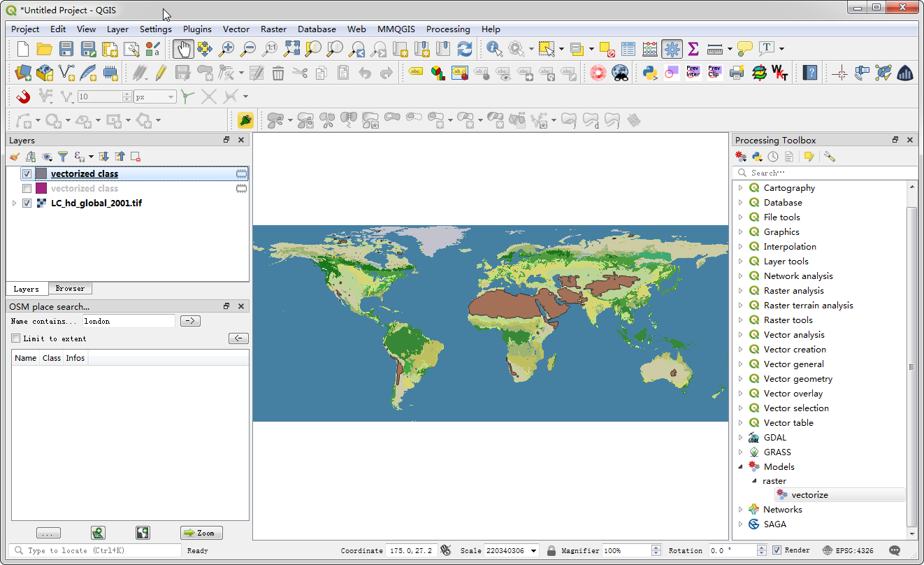The height and width of the screenshot is (565, 924).
Task: Expand the SAGA provider
Action: [741, 524]
